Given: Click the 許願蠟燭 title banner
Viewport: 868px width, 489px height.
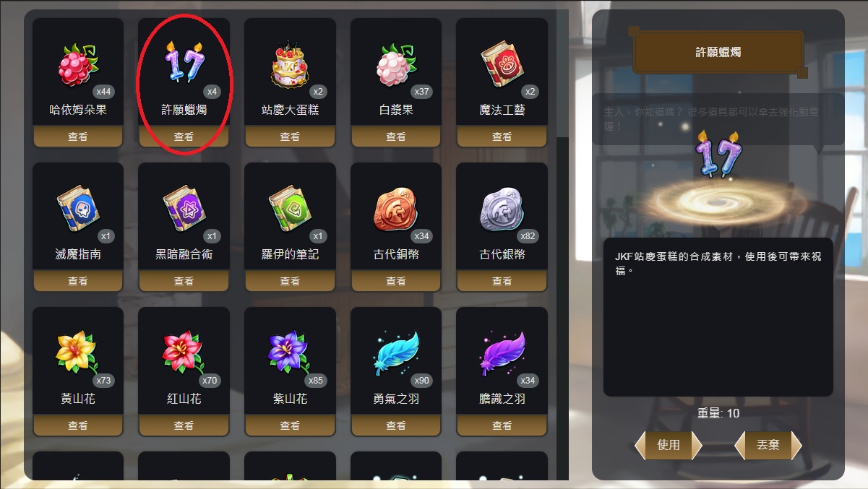Looking at the screenshot, I should 718,52.
